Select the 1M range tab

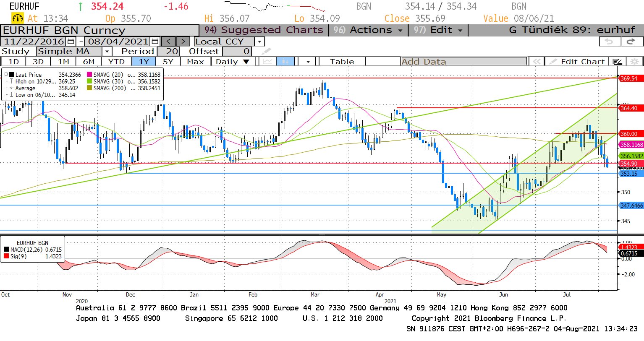(x=63, y=62)
